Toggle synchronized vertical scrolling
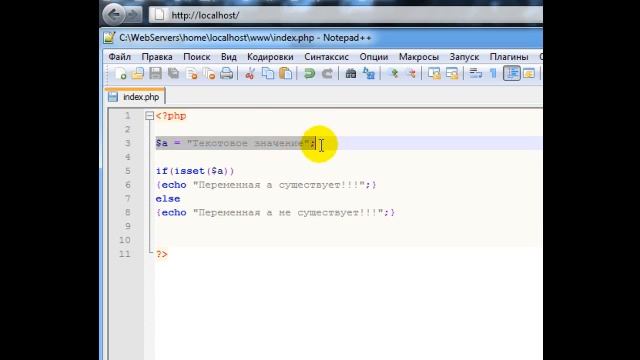The image size is (640, 360). [434, 73]
